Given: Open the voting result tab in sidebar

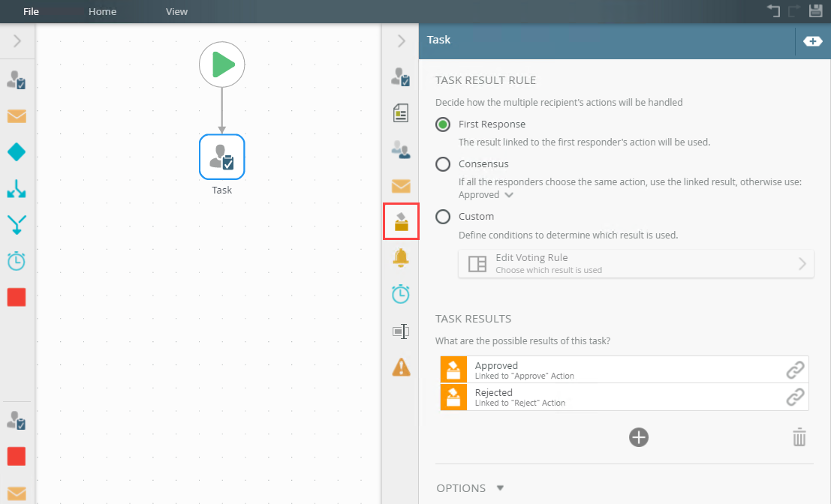Looking at the screenshot, I should pos(401,221).
